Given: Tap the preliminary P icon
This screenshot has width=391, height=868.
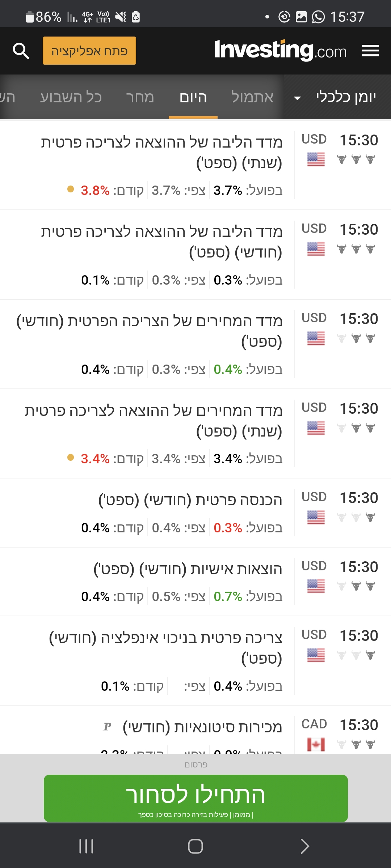Looking at the screenshot, I should [x=107, y=727].
